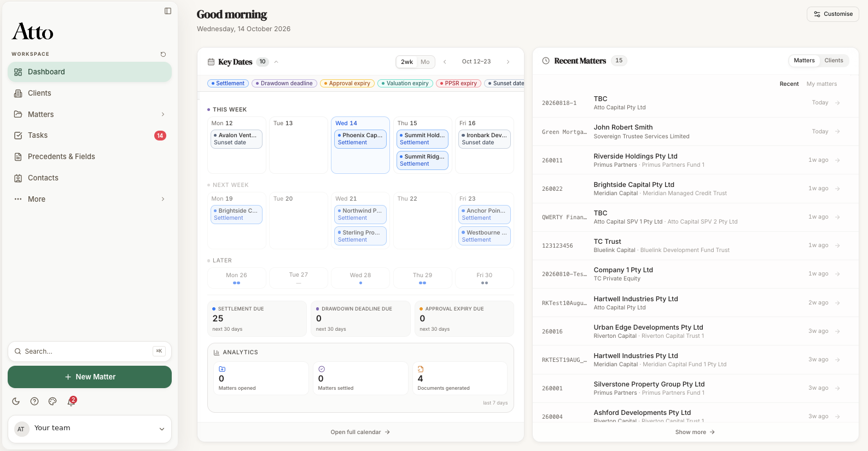This screenshot has height=451, width=868.
Task: Go to Clients in the sidebar
Action: [90, 93]
